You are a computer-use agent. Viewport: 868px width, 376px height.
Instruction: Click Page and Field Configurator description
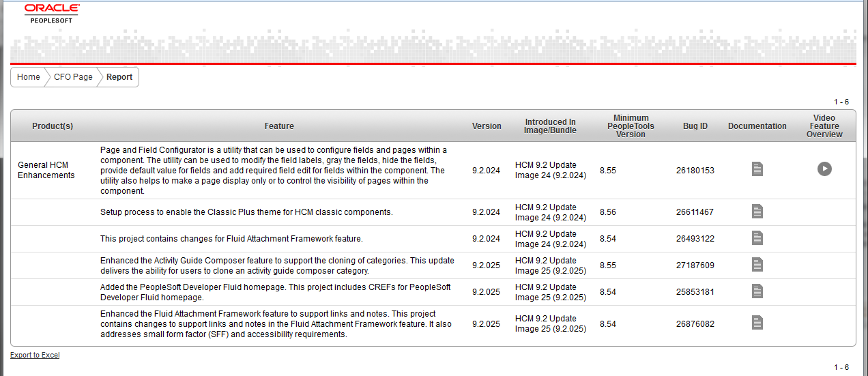point(274,171)
